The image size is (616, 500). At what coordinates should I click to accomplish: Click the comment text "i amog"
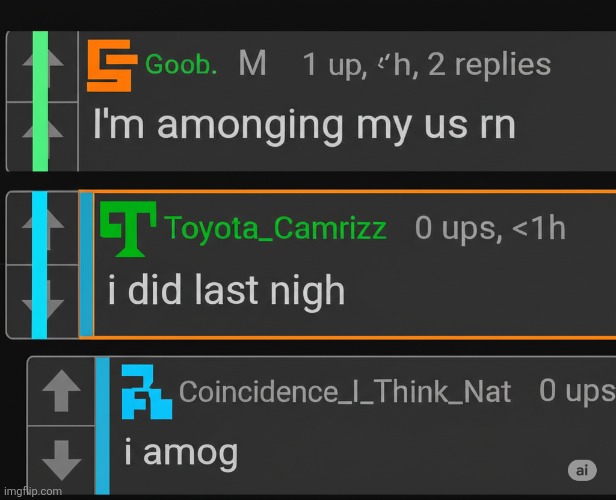[x=181, y=454]
